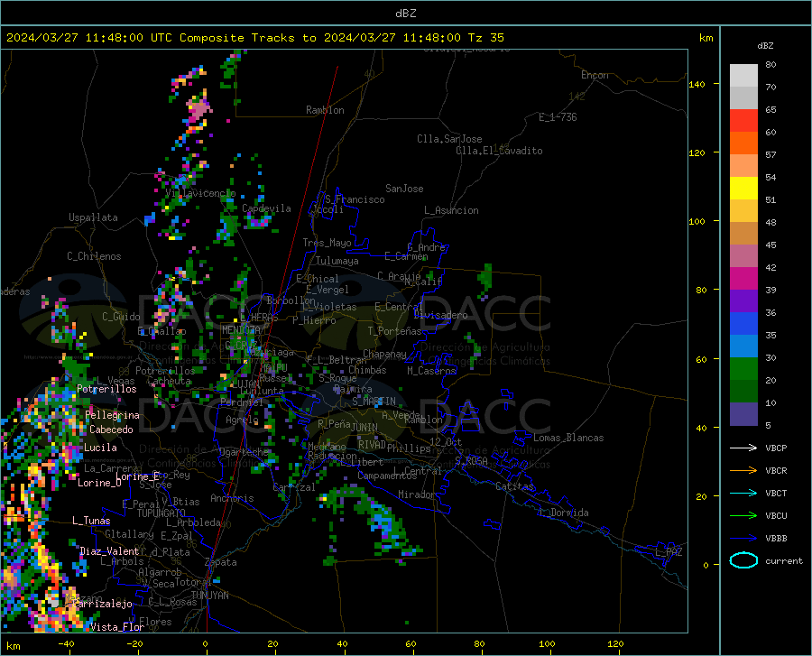Screen dimensions: 812x656
Task: Pick the green 30 dBZ color swatch
Action: click(x=743, y=369)
